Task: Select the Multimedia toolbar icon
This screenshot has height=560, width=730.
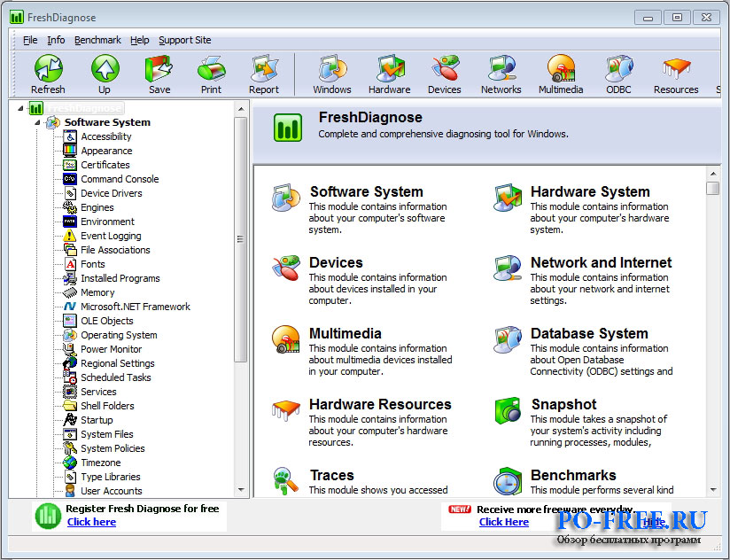Action: click(561, 68)
